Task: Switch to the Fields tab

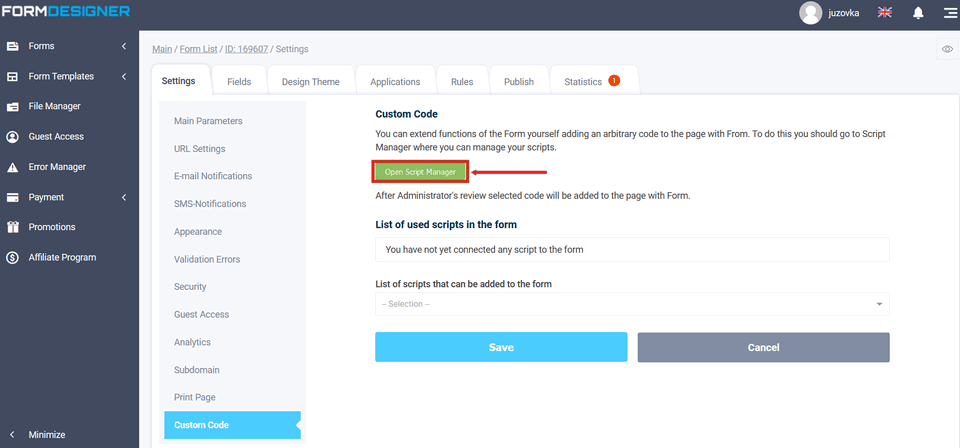Action: [239, 82]
